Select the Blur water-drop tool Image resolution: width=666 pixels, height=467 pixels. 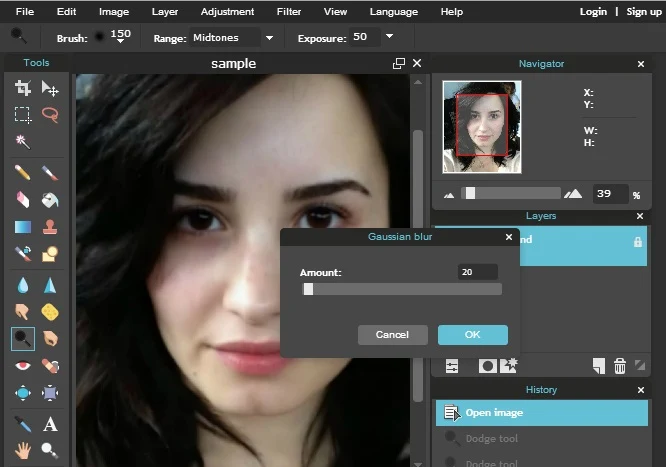point(23,285)
